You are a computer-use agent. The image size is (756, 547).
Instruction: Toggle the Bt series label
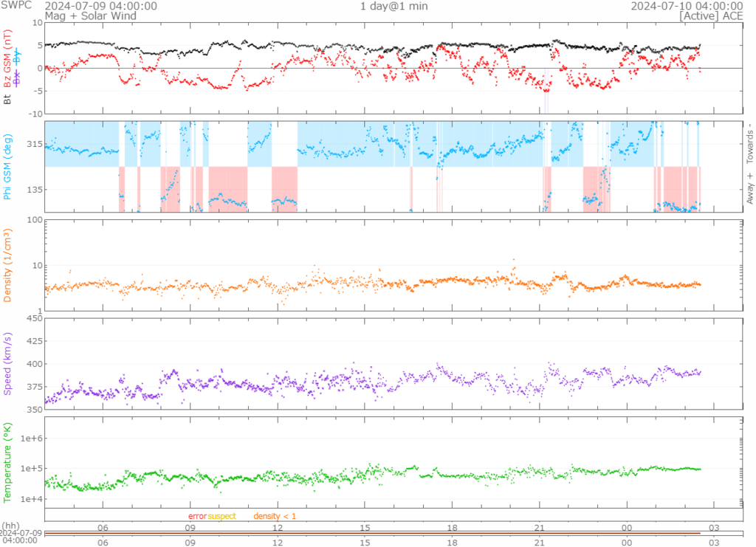pyautogui.click(x=9, y=97)
